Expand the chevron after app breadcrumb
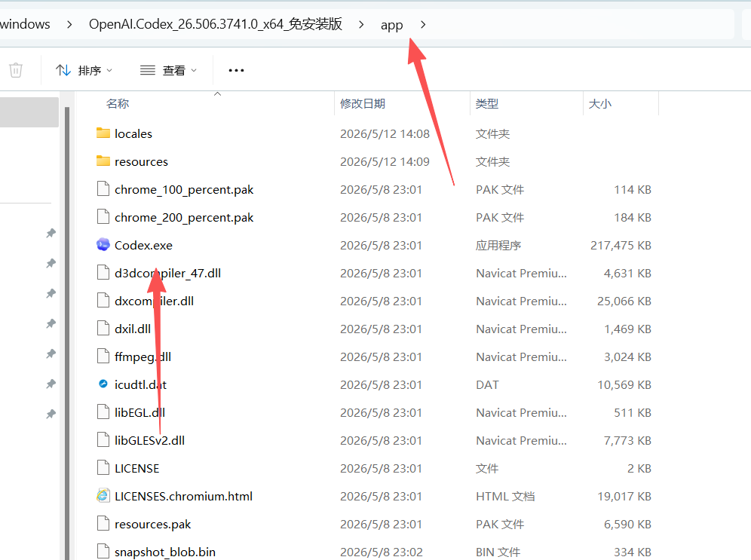 (x=423, y=24)
